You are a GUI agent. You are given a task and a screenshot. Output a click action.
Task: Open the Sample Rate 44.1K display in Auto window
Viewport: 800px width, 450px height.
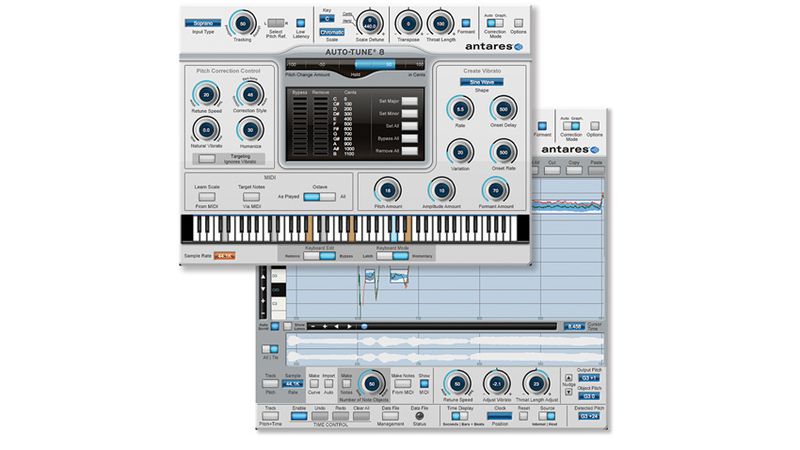(x=224, y=256)
